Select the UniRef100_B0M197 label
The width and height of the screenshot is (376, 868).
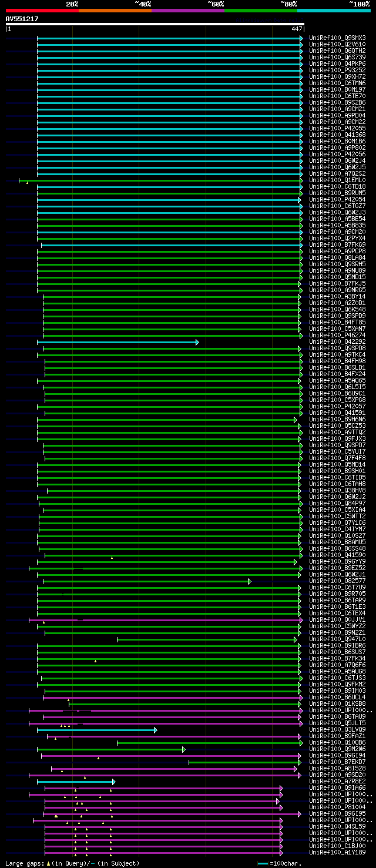click(x=337, y=89)
